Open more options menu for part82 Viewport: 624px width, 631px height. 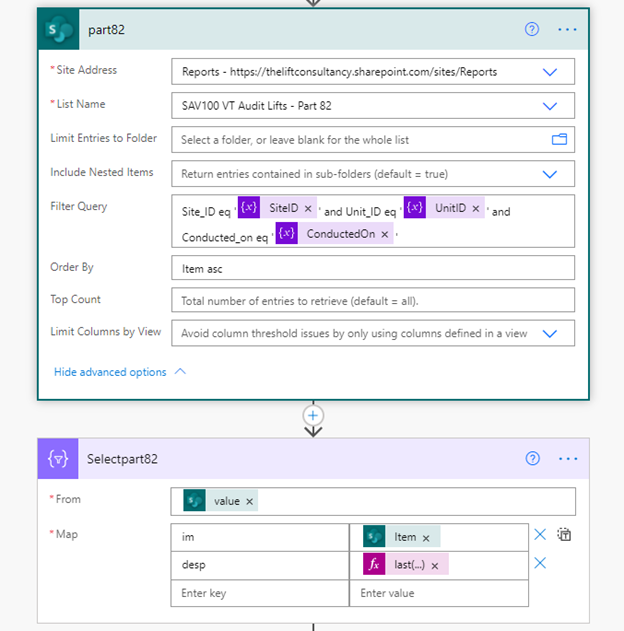pyautogui.click(x=567, y=29)
